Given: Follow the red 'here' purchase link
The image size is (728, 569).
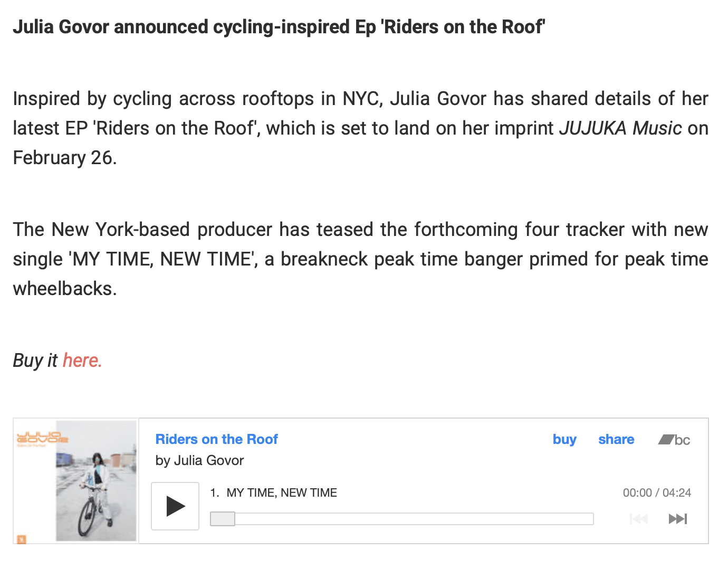Looking at the screenshot, I should point(82,360).
